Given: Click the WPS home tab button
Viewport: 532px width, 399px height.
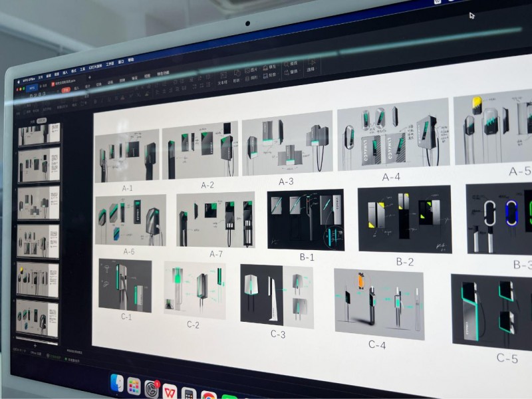Looking at the screenshot, I should 32,88.
